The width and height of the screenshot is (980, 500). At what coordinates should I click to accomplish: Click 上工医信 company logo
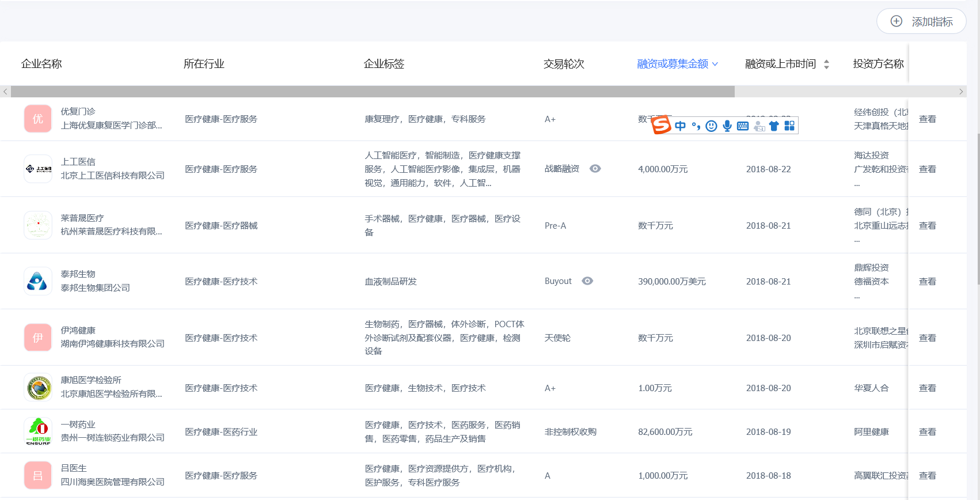(x=38, y=169)
